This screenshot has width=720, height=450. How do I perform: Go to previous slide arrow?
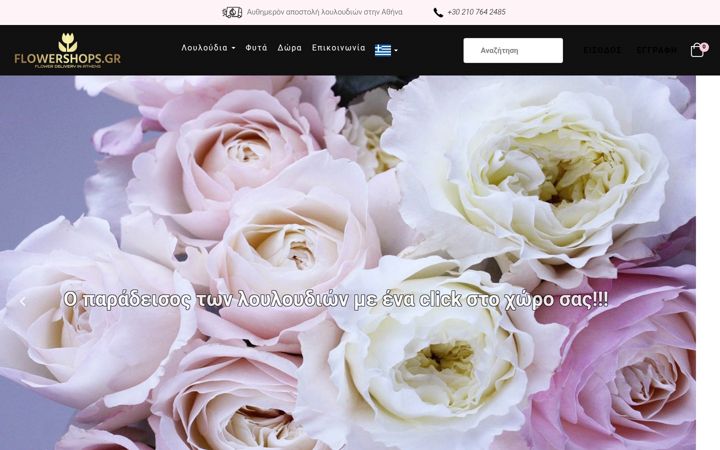pos(22,302)
